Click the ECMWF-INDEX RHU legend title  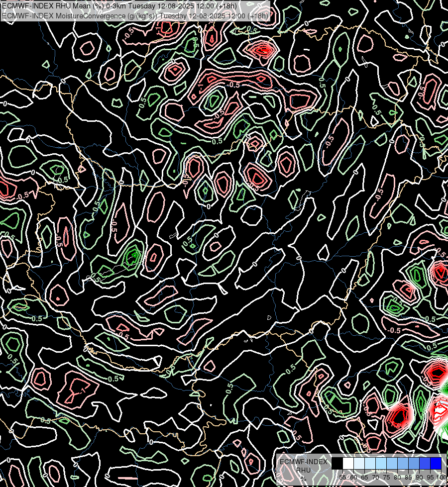(304, 466)
